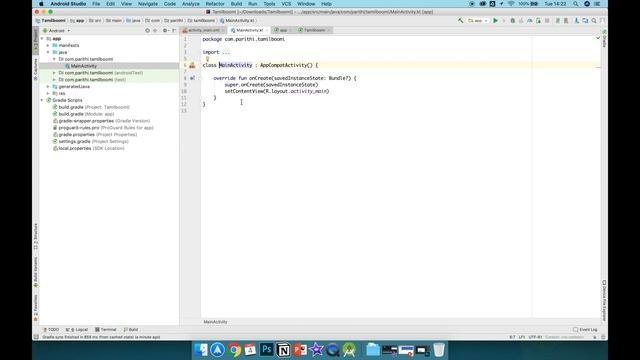The image size is (640, 360).
Task: Select proguard-rules.pro file
Action: [103, 128]
